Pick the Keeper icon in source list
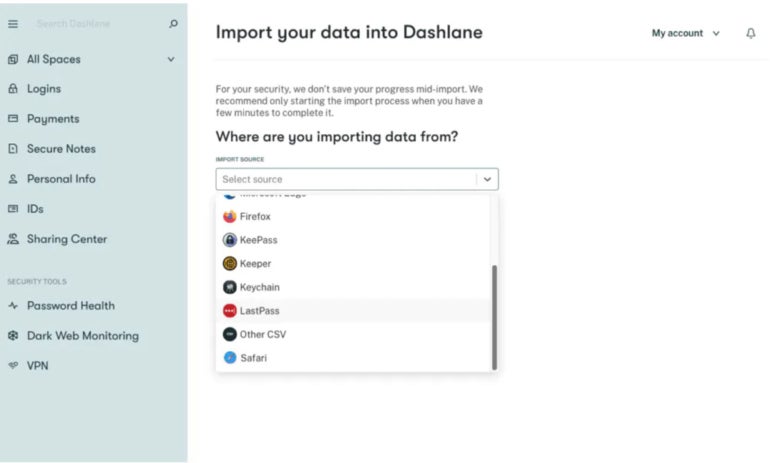Screen dimensions: 770x463 point(230,264)
